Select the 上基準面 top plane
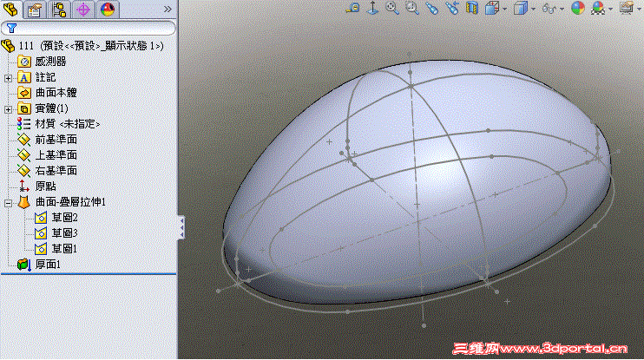 tap(47, 155)
